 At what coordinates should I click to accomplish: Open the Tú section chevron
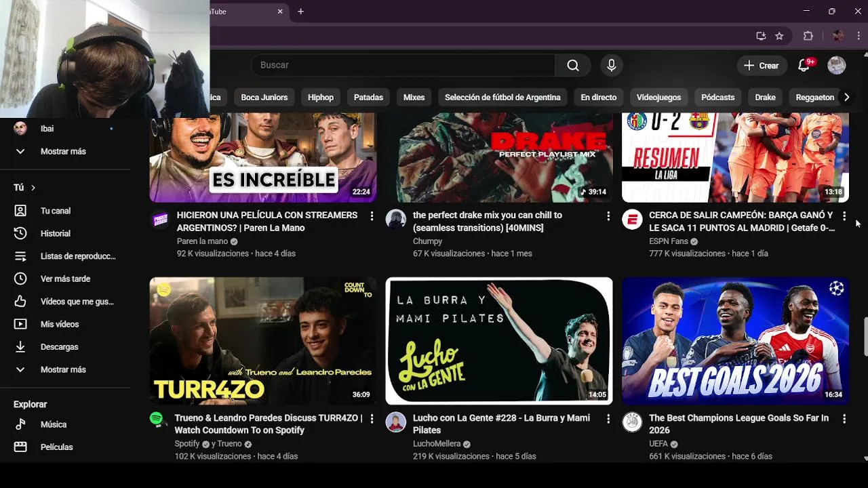pos(33,188)
